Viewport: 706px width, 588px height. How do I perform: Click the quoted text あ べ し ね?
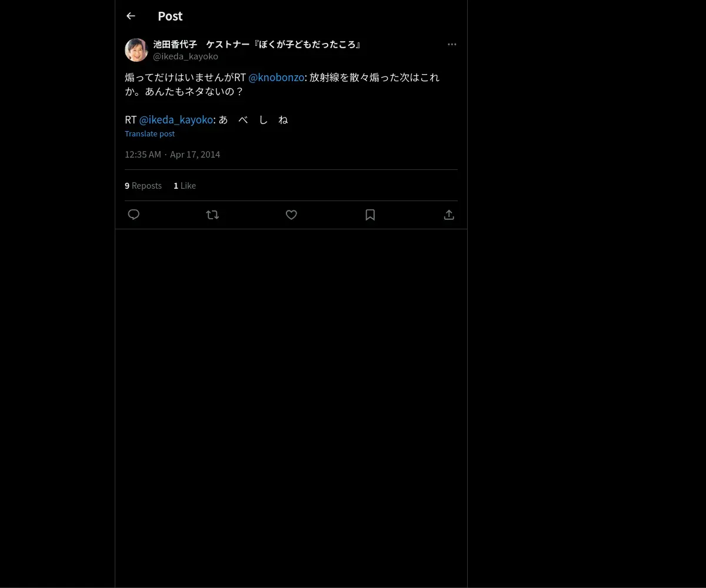(254, 120)
